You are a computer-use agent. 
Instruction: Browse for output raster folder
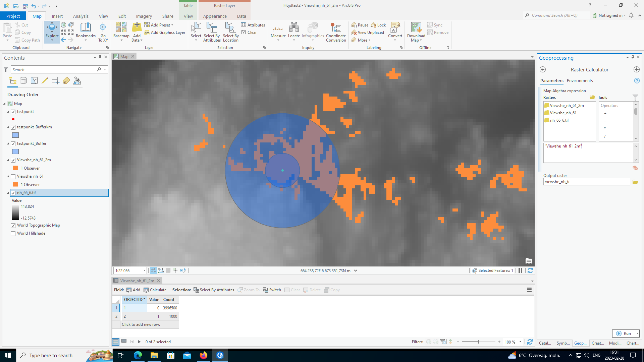[635, 182]
